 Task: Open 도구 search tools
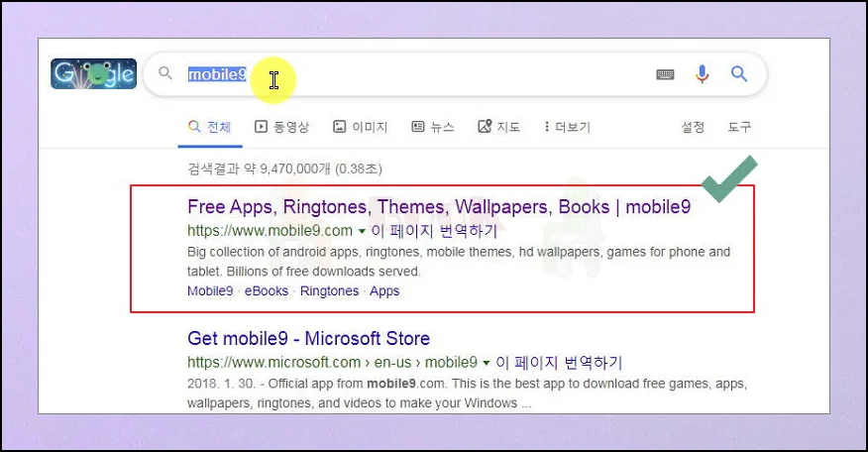(739, 127)
